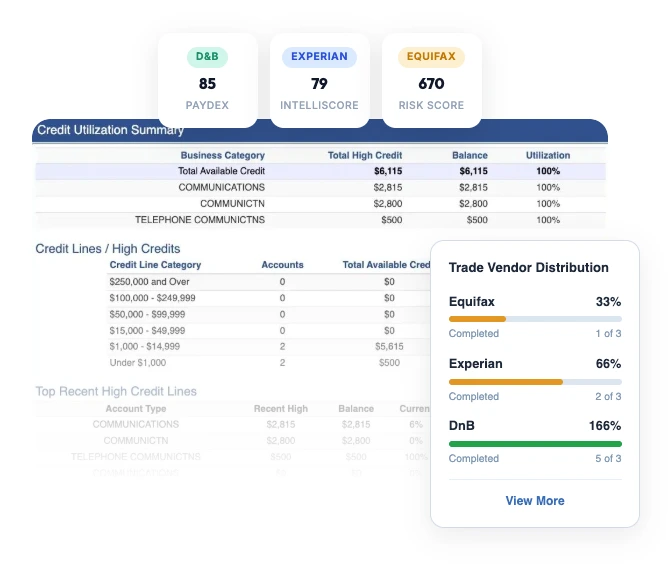Click the Trade Vendor Distribution title
The height and width of the screenshot is (583, 668).
pos(528,268)
